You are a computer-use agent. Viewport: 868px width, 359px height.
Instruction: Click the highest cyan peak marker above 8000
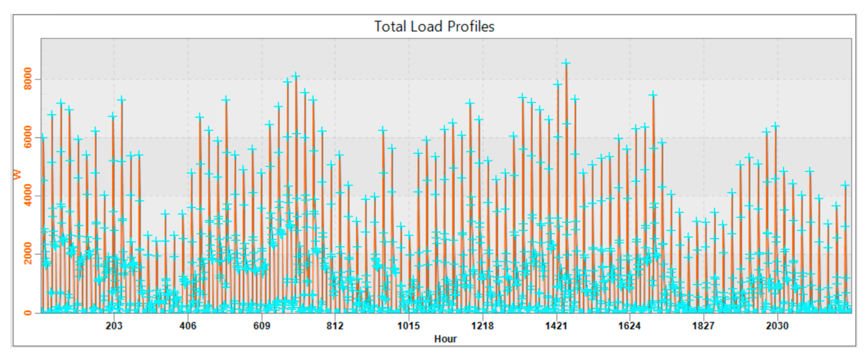[566, 63]
